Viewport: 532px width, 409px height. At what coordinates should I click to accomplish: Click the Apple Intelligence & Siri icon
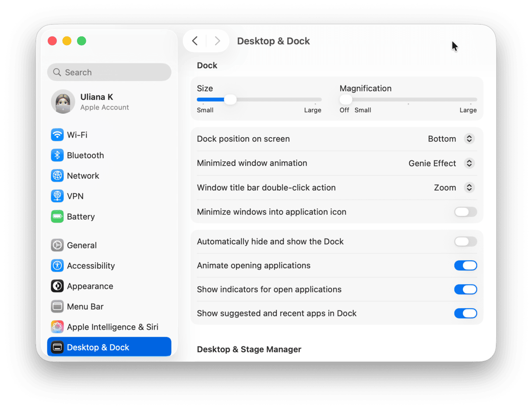pos(57,327)
